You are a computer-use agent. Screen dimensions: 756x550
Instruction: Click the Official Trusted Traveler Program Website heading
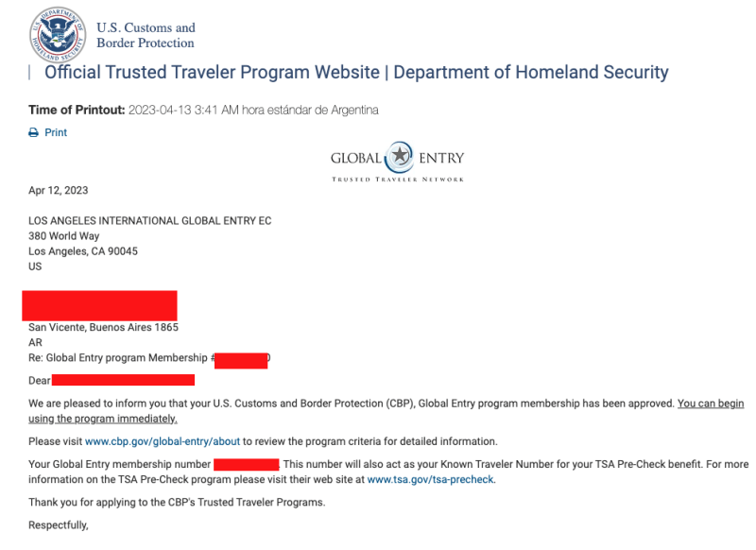tap(356, 72)
